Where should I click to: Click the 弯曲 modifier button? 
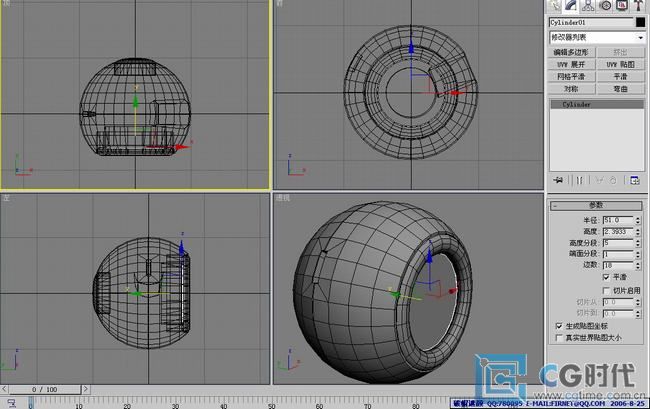coord(621,89)
